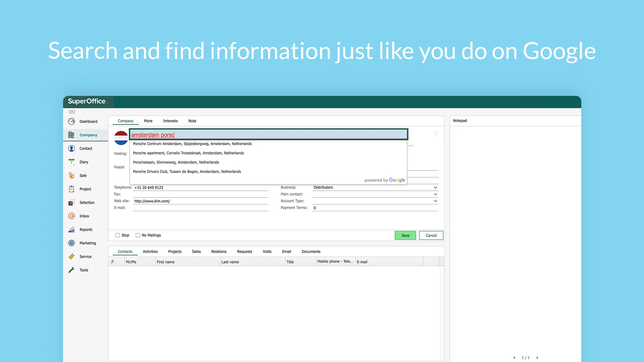Open the Main contact dropdown
This screenshot has height=362, width=644.
tap(435, 194)
